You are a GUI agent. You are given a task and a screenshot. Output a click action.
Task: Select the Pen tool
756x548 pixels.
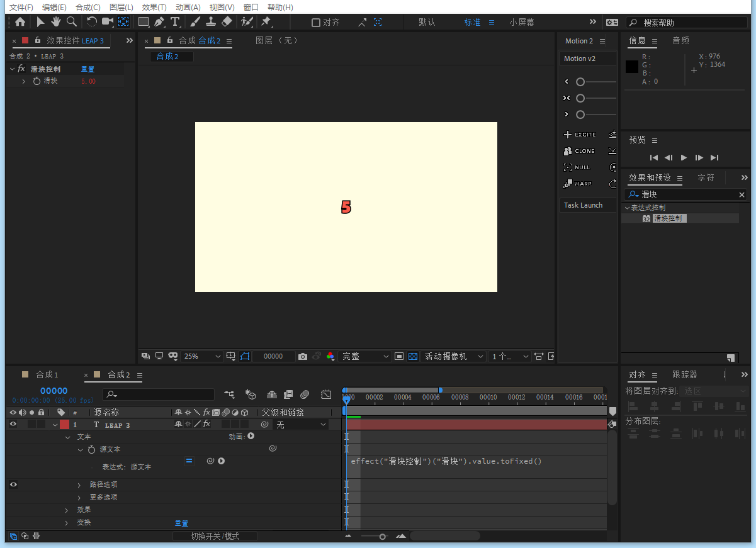tap(159, 22)
